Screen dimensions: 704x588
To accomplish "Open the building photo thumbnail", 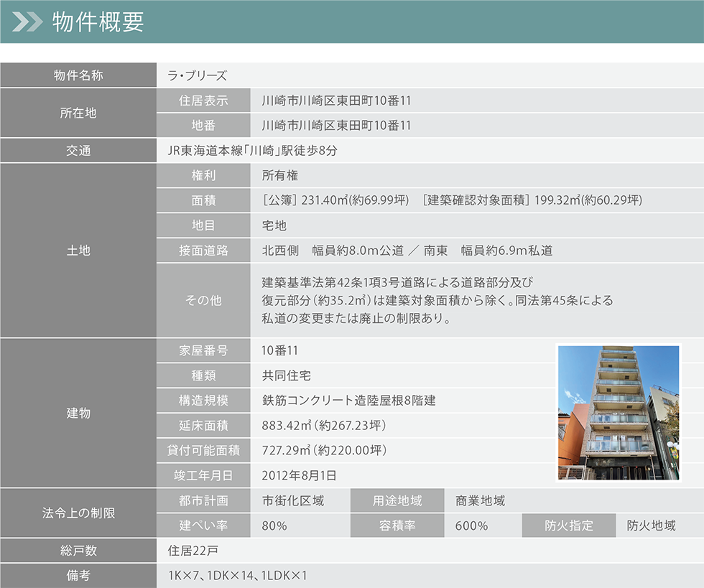I will point(619,412).
